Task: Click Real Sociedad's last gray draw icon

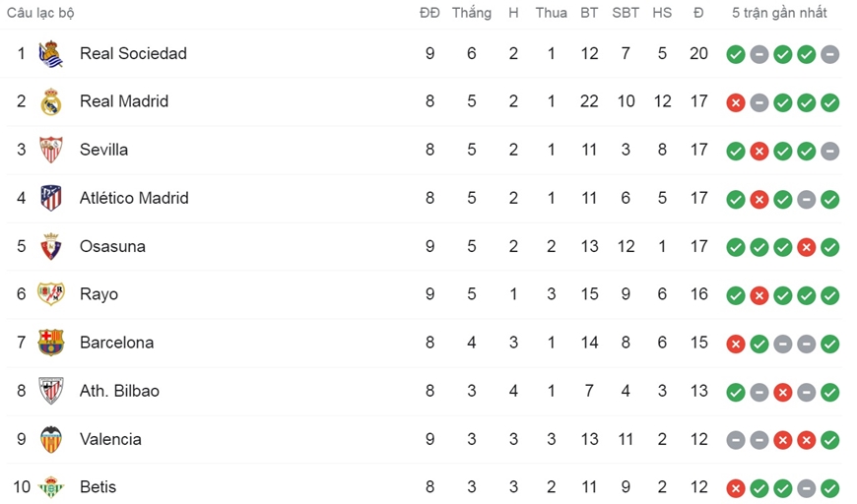Action: [829, 54]
